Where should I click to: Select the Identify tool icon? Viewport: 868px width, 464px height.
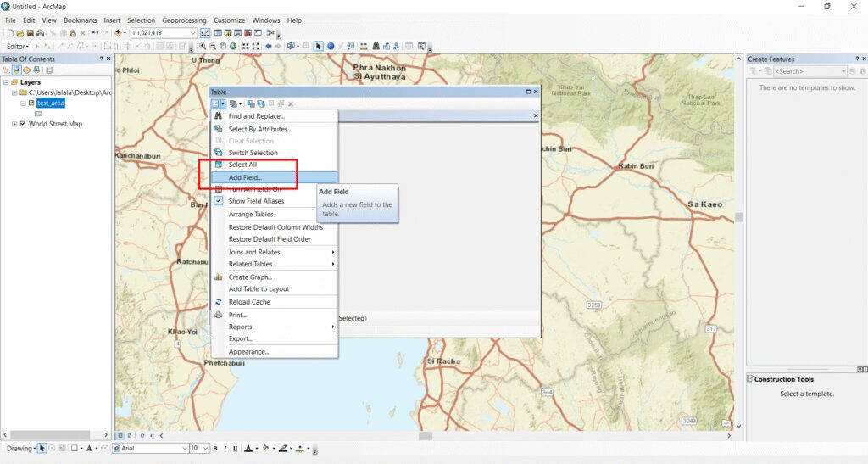pos(331,47)
